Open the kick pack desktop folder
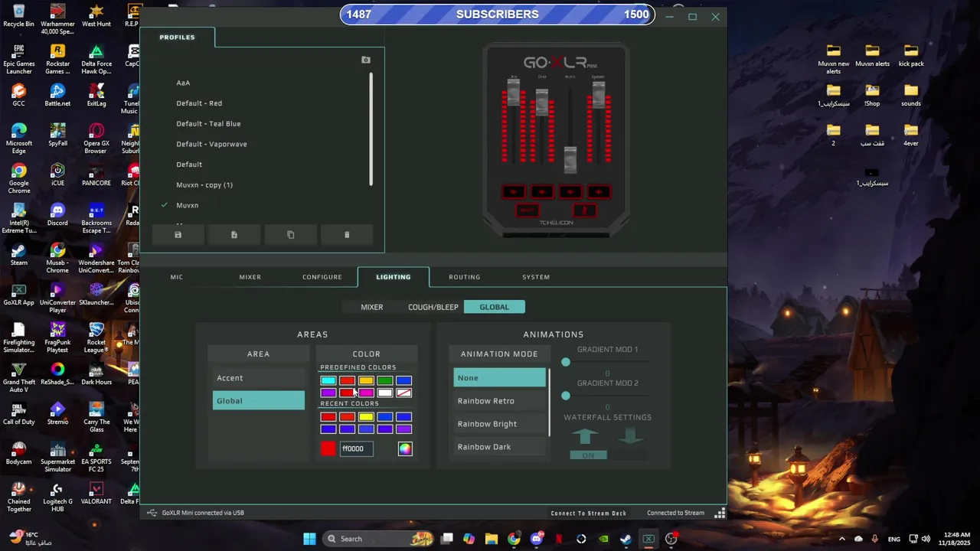This screenshot has height=551, width=980. point(911,55)
